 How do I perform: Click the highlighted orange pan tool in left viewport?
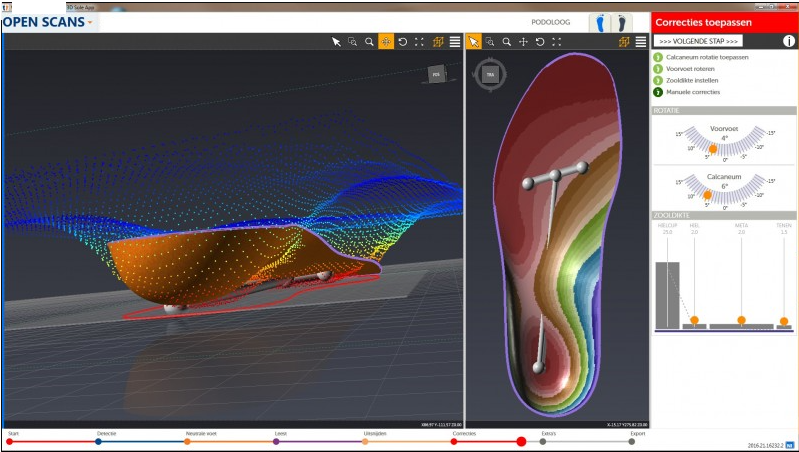click(x=386, y=42)
